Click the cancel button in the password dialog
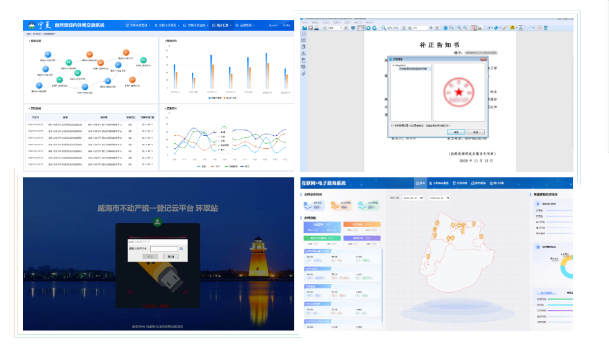This screenshot has width=609, height=364. (170, 256)
